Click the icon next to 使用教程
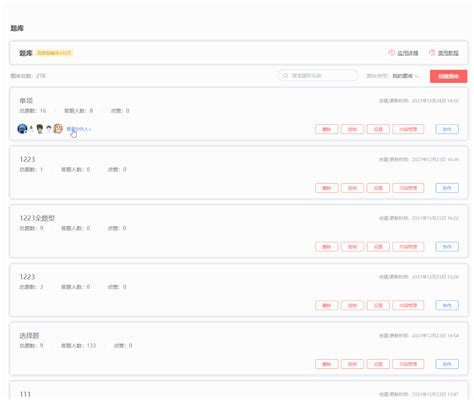This screenshot has width=474, height=400. pos(432,53)
